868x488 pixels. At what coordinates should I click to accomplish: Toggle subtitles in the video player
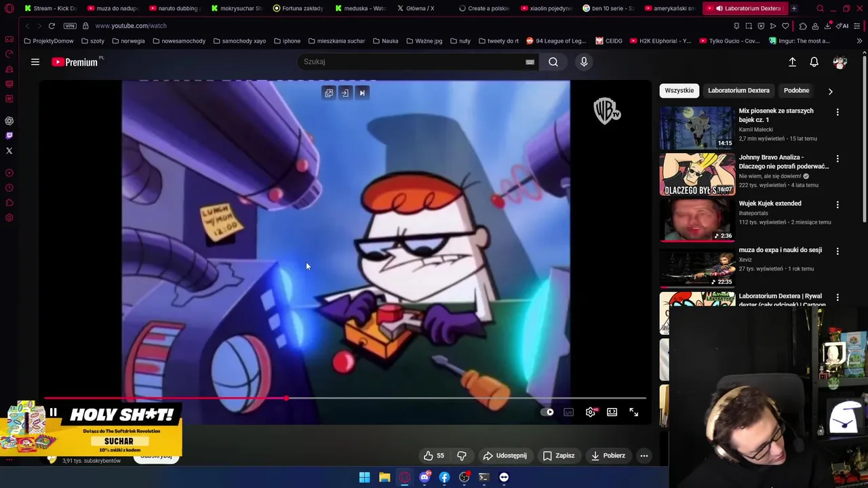pyautogui.click(x=569, y=412)
